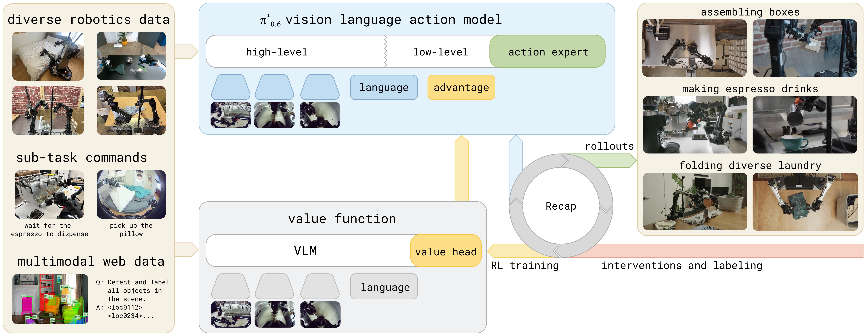
Task: Click the laundry folding room photo
Action: [x=695, y=202]
